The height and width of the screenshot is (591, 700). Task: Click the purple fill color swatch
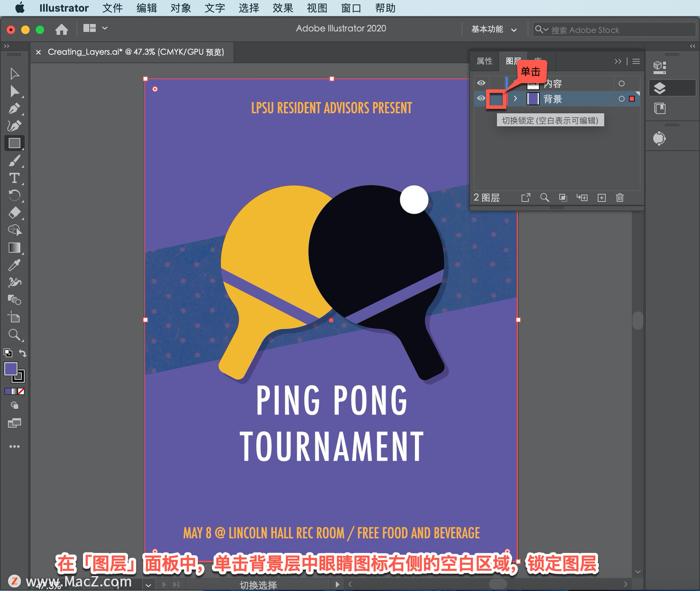pyautogui.click(x=11, y=368)
